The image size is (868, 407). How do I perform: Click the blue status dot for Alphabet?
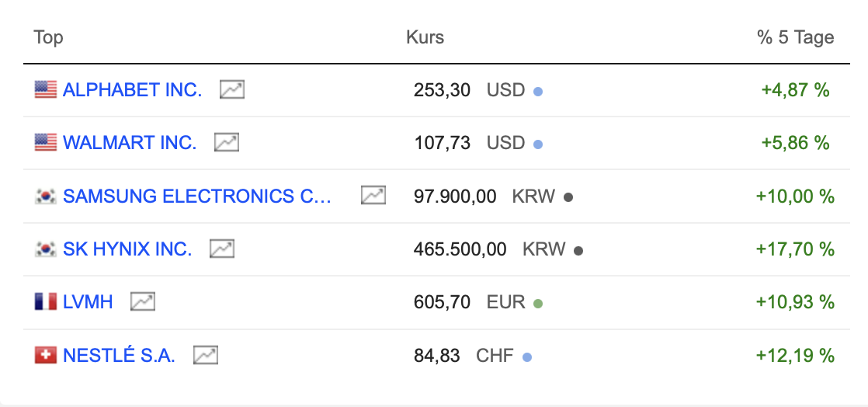pos(538,91)
